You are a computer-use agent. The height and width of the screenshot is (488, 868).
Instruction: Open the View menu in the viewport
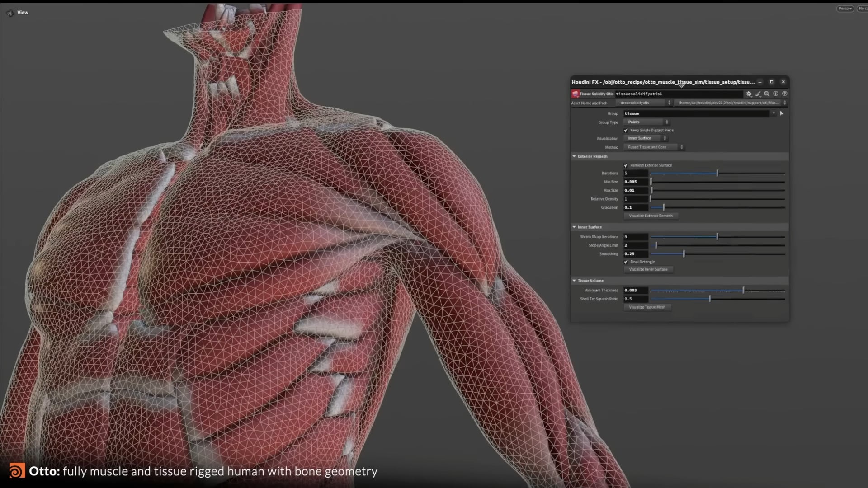[23, 12]
